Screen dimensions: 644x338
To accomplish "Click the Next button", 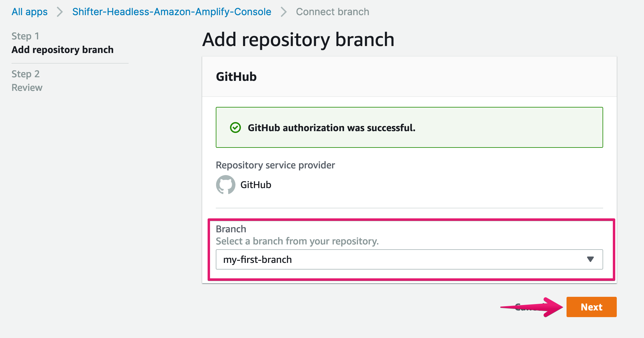I will click(591, 307).
